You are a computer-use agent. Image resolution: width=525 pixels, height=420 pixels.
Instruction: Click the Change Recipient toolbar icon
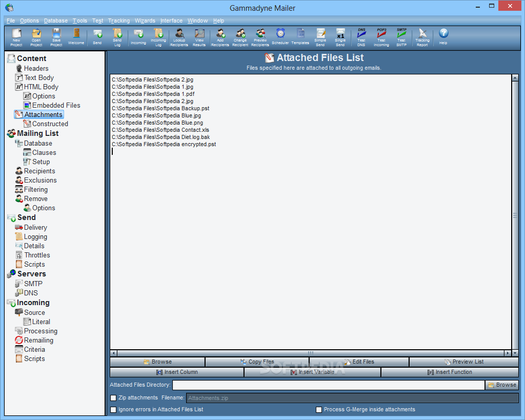(x=240, y=37)
